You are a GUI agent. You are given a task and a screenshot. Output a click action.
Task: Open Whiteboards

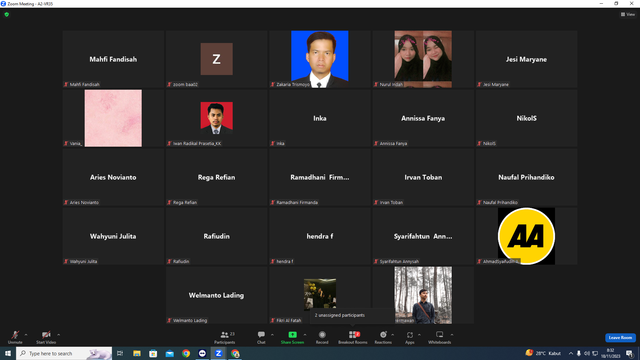pyautogui.click(x=440, y=337)
